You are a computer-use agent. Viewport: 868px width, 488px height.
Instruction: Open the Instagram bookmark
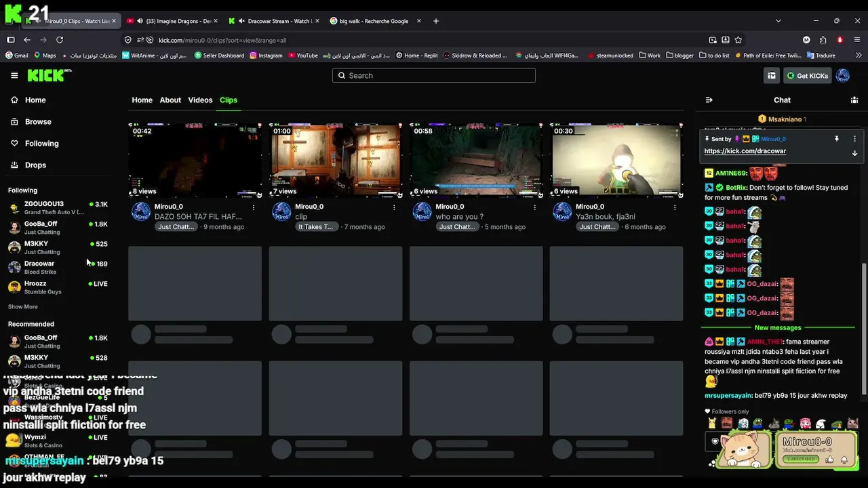point(266,56)
